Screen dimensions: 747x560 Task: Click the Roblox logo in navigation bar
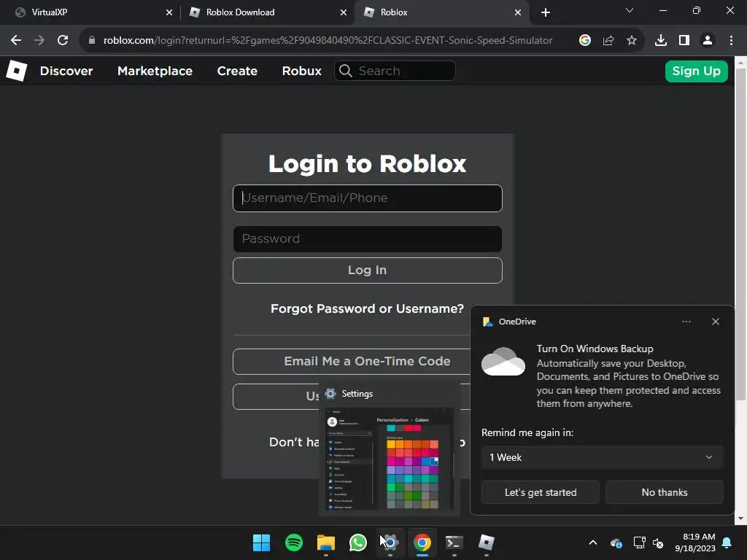pyautogui.click(x=17, y=71)
